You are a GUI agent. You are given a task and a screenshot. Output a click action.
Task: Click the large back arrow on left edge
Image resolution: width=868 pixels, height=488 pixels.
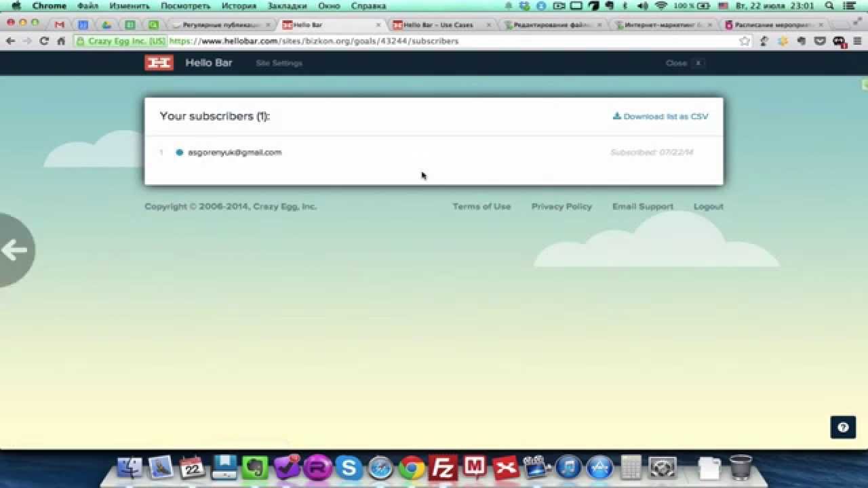coord(15,250)
